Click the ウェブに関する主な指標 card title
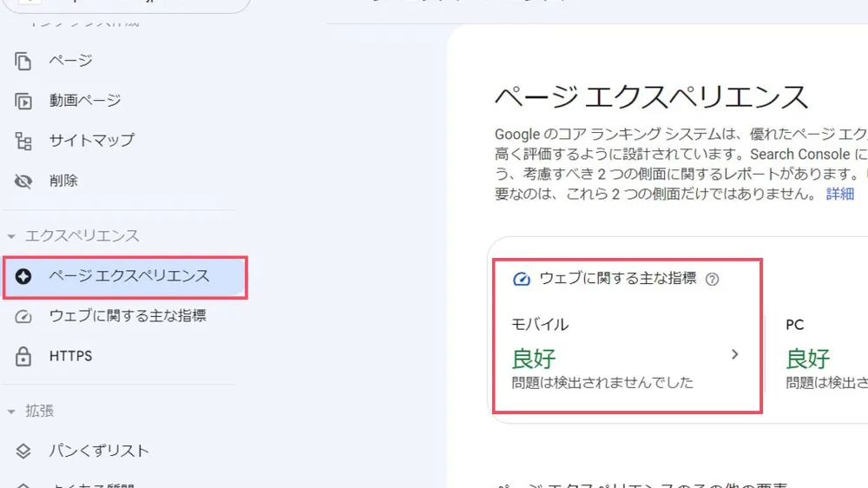 [618, 278]
